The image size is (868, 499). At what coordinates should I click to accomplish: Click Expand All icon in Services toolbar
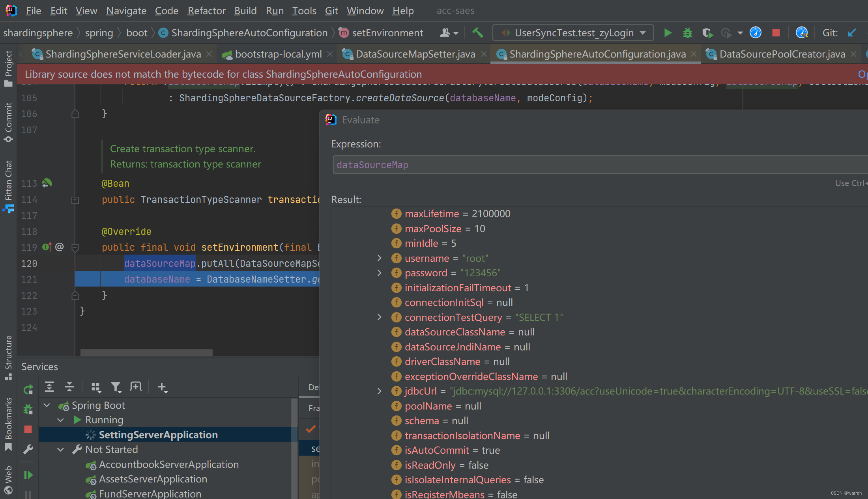click(49, 387)
